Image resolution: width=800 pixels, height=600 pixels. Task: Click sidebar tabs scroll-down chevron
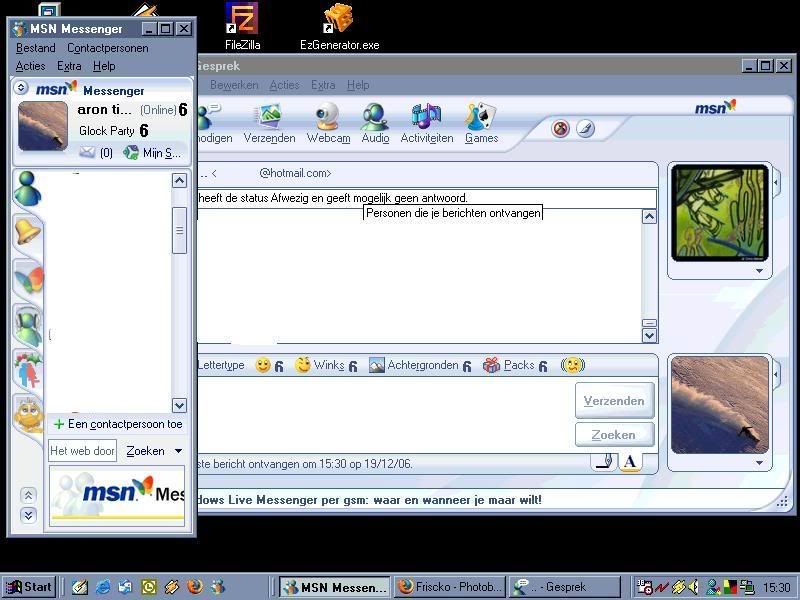pyautogui.click(x=28, y=515)
